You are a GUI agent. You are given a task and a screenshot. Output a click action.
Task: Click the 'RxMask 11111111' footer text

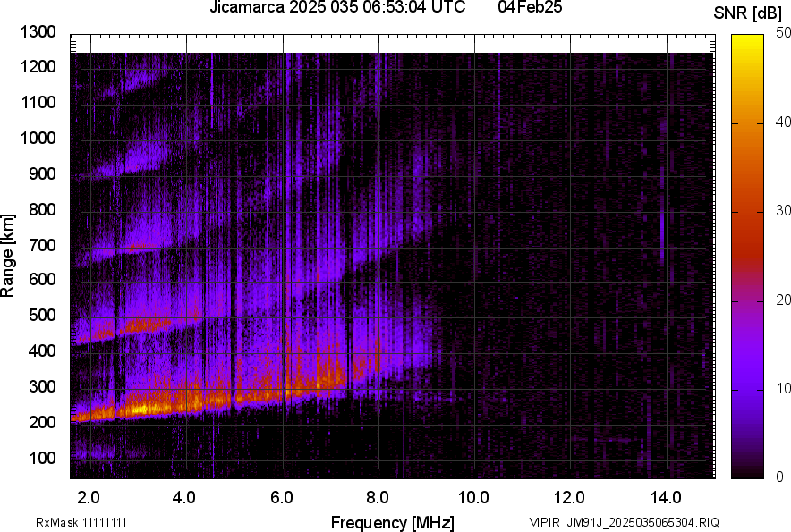click(81, 522)
